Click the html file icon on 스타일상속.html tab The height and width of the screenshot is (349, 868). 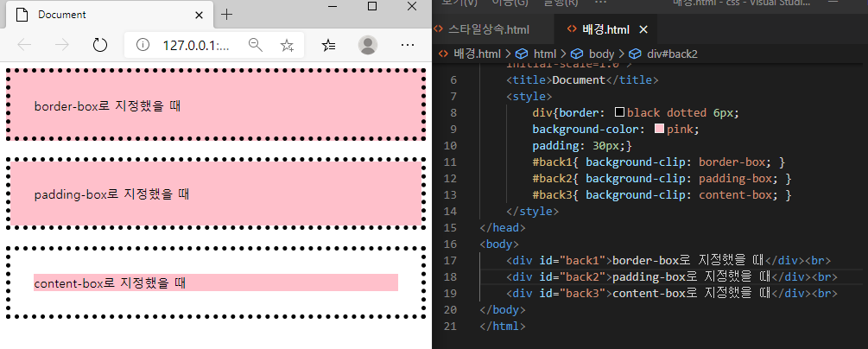(439, 29)
